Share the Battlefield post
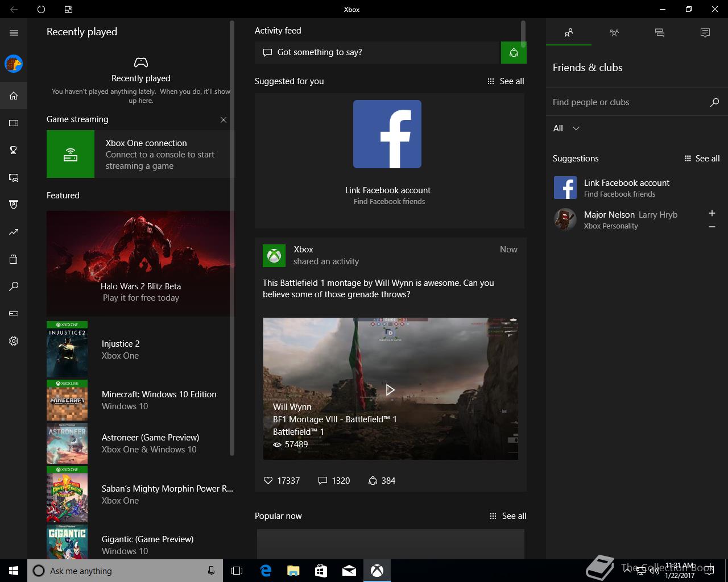 pos(382,481)
